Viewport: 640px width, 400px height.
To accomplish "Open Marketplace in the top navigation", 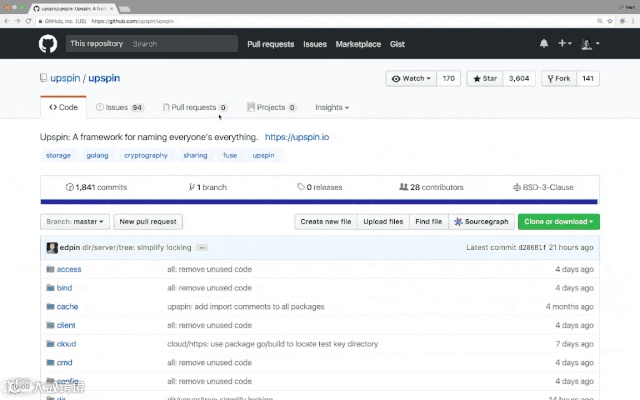I will coord(358,44).
